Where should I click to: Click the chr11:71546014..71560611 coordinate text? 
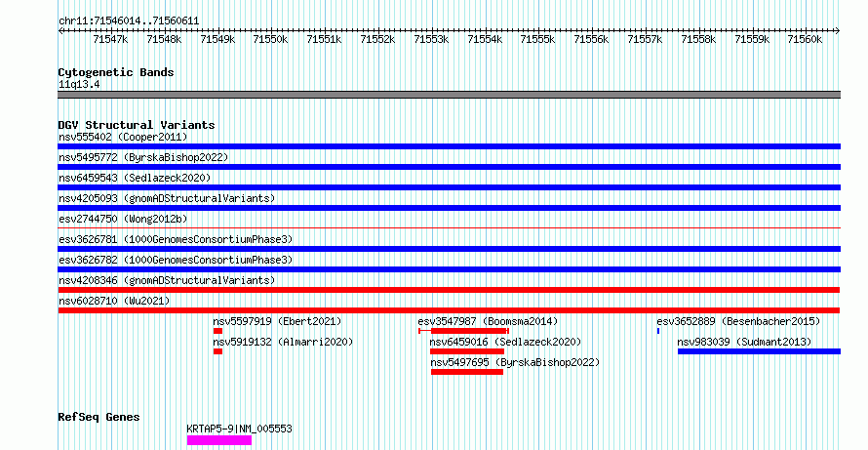[x=129, y=21]
